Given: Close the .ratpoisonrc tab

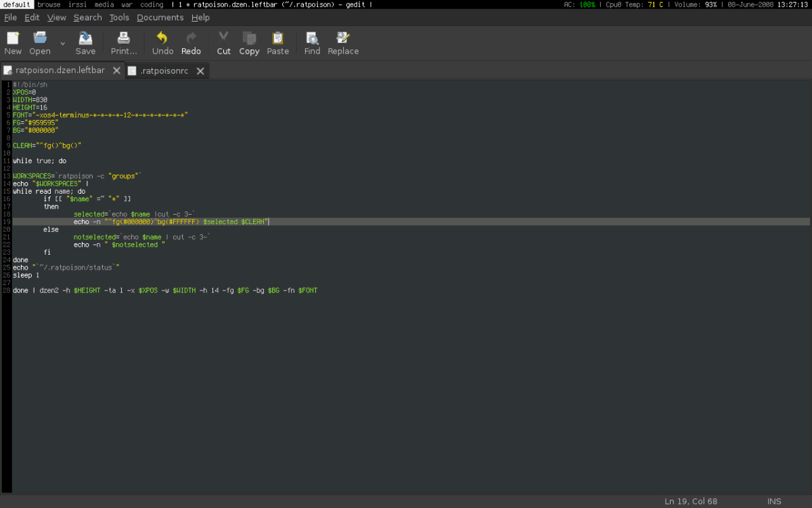Looking at the screenshot, I should [201, 71].
